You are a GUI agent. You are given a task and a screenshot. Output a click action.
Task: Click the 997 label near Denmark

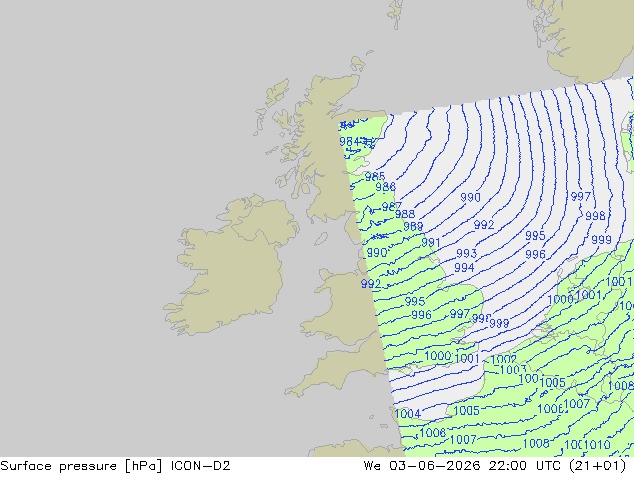click(x=581, y=196)
